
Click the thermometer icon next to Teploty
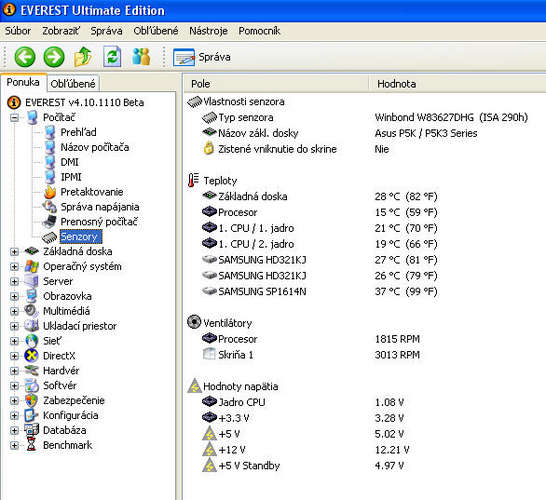(x=193, y=180)
